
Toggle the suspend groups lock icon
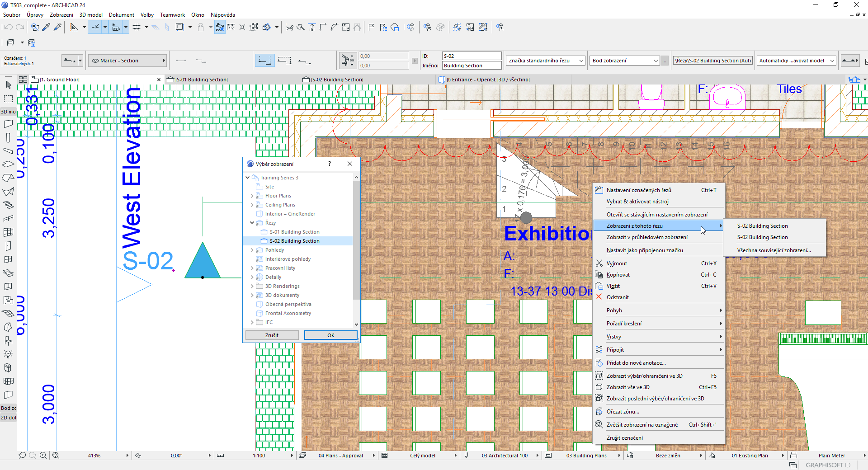tap(201, 27)
